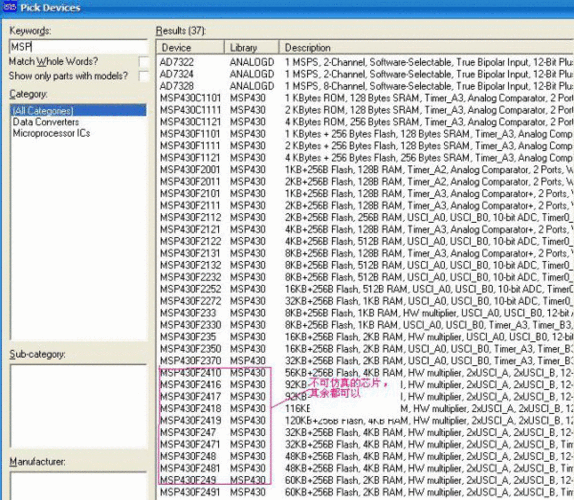Image resolution: width=574 pixels, height=500 pixels.
Task: Enable Show only parts with models checkbox
Action: tap(144, 77)
